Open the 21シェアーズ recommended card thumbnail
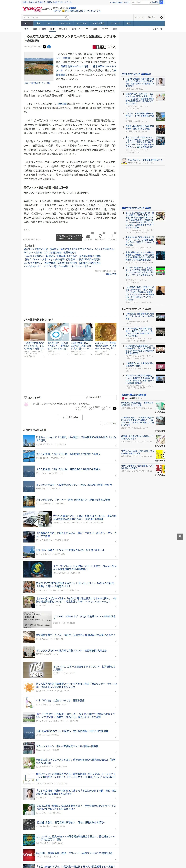Image resolution: width=186 pixels, height=868 pixels. (x=106, y=332)
